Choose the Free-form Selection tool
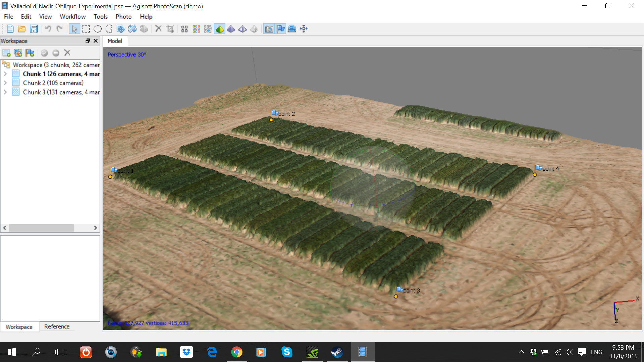644x362 pixels. pos(109,29)
